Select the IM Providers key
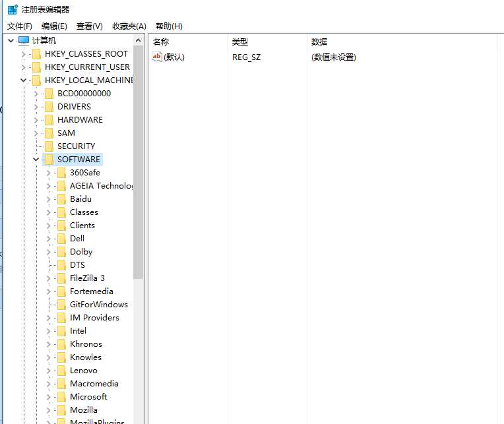504x424 pixels. click(x=94, y=318)
